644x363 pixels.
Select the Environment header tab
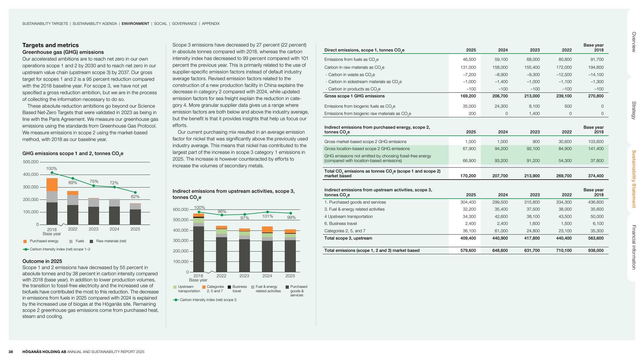[x=135, y=24]
